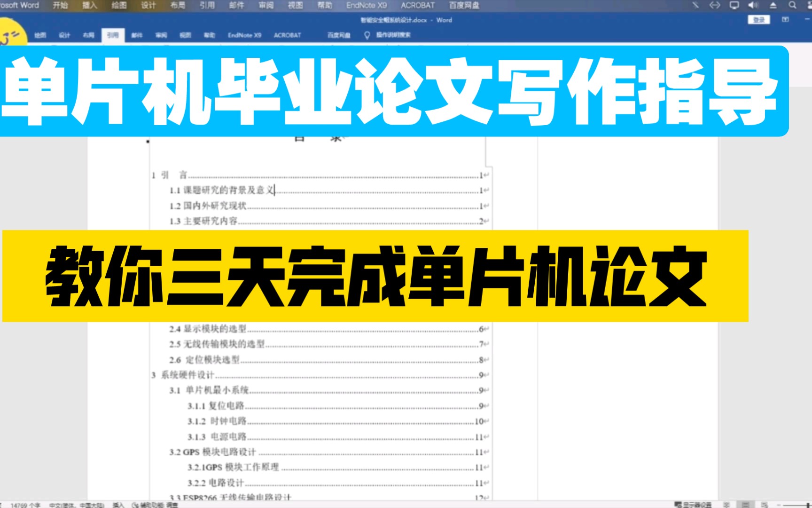Open the 引用 menu in the macOS menu bar
This screenshot has height=508, width=812.
pyautogui.click(x=207, y=5)
